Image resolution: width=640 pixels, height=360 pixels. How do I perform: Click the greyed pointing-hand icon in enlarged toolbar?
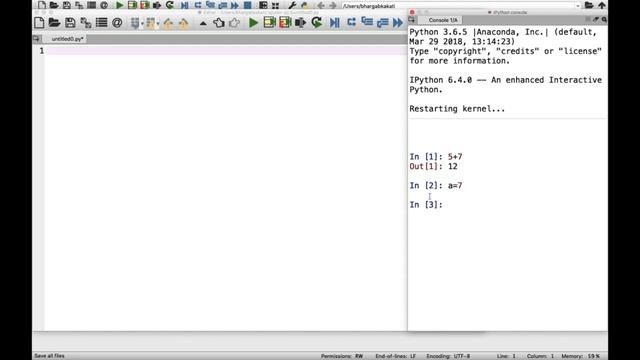coord(234,22)
